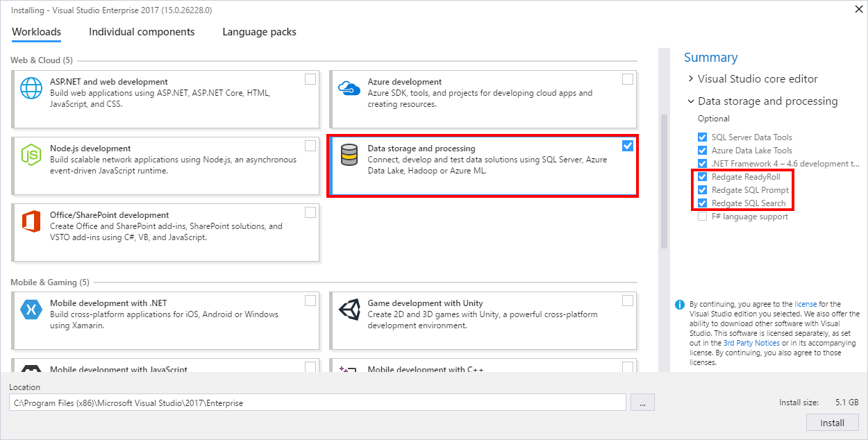Open the Language packs tab
Image resolution: width=868 pixels, height=440 pixels.
(x=259, y=32)
